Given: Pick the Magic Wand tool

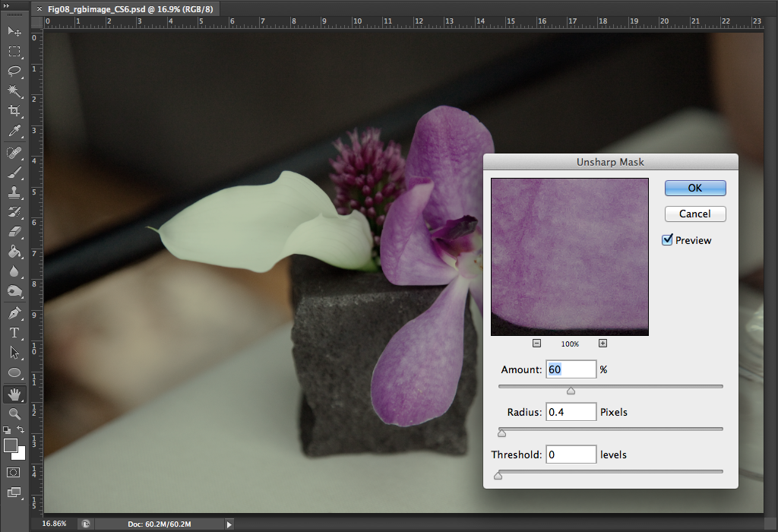Looking at the screenshot, I should tap(14, 91).
